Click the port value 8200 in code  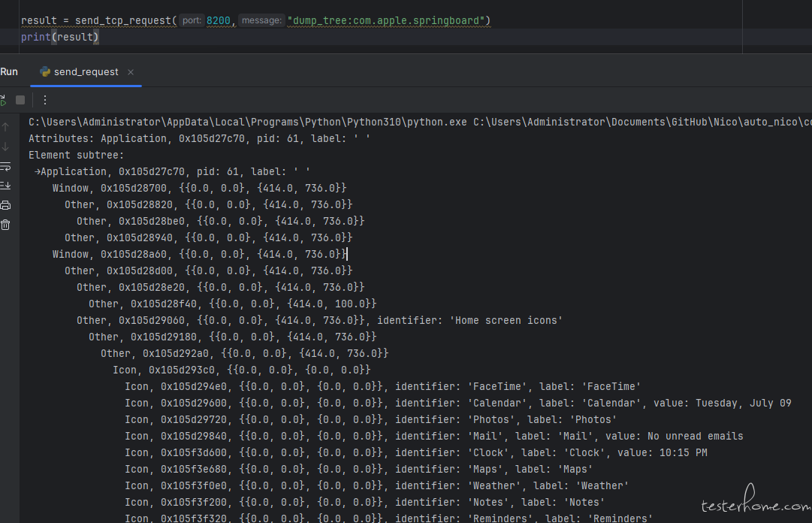coord(219,21)
